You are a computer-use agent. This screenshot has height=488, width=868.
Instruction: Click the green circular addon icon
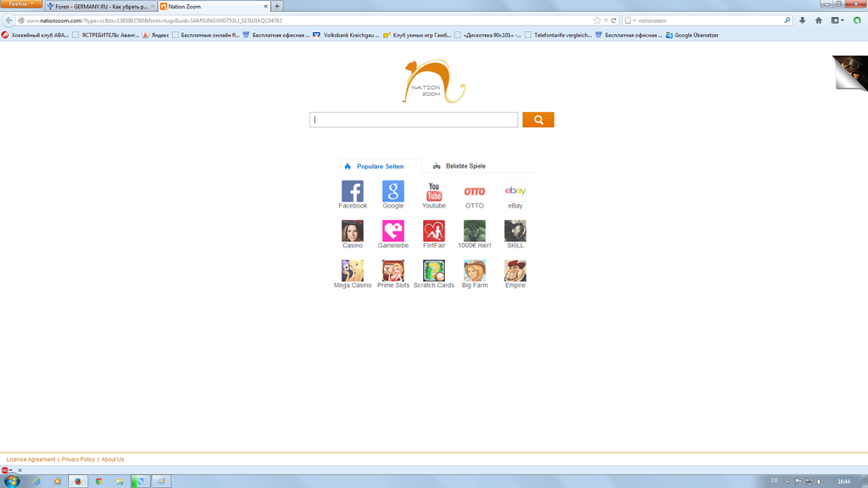[x=857, y=20]
